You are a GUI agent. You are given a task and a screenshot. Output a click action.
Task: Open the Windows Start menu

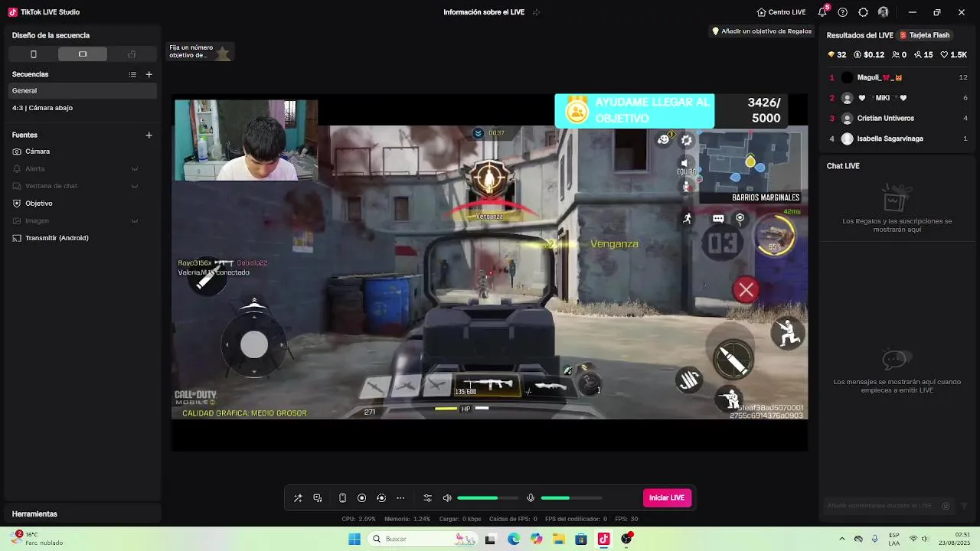[x=354, y=539]
